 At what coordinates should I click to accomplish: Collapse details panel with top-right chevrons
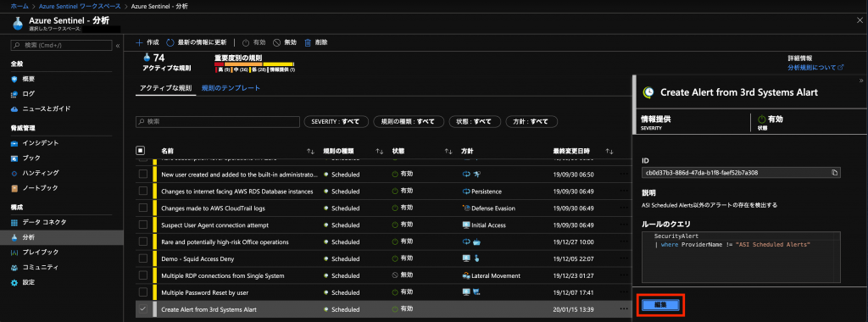point(861,80)
